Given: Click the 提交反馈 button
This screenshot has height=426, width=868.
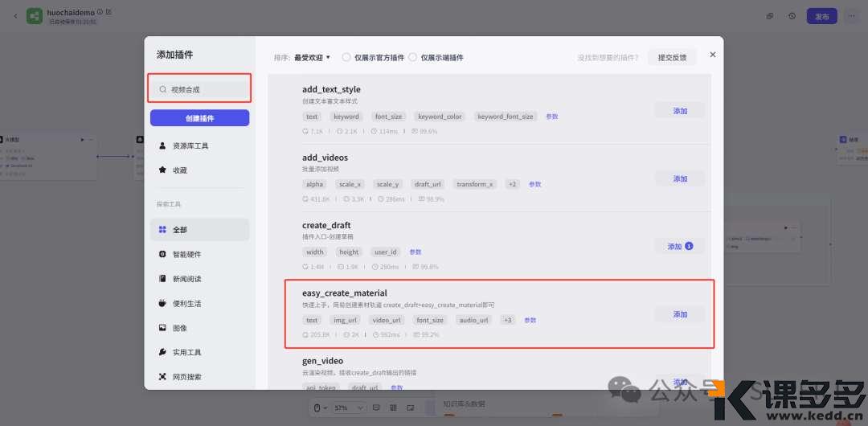Looking at the screenshot, I should [x=672, y=57].
